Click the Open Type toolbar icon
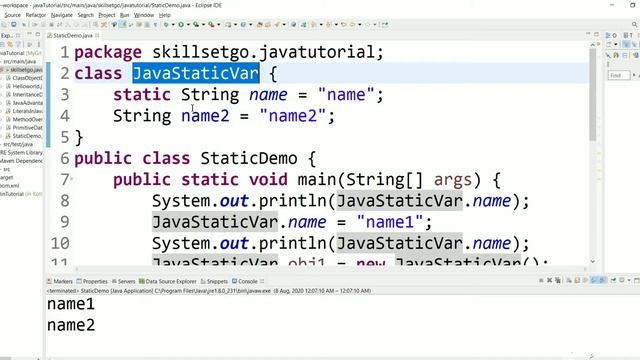Viewport: 640px width, 360px height. pos(260,24)
